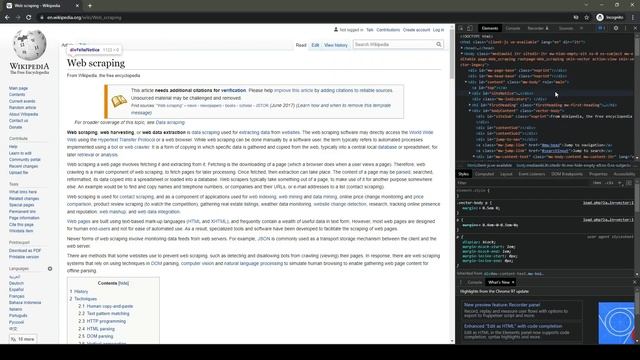Click the 16 more languages button
Image resolution: width=640 pixels, height=360 pixels.
coord(23,339)
